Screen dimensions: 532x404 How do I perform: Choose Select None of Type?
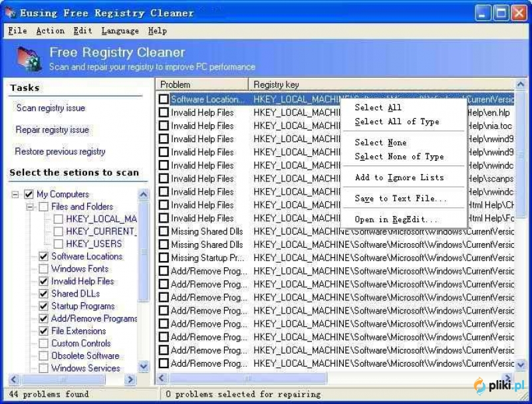point(400,156)
